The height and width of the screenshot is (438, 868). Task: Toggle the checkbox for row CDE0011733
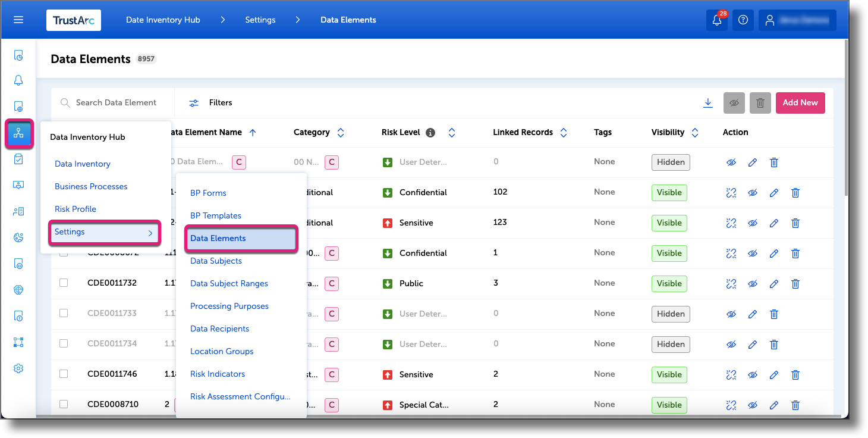[64, 313]
